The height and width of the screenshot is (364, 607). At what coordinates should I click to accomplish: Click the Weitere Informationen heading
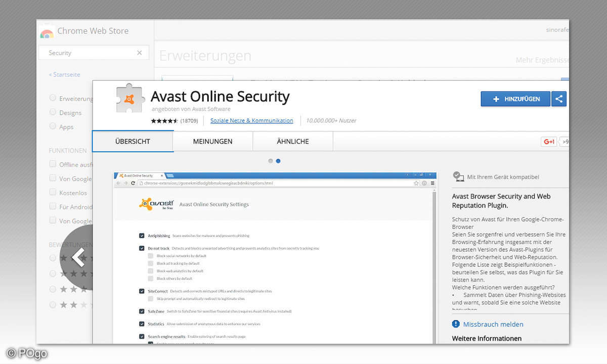[x=487, y=338]
